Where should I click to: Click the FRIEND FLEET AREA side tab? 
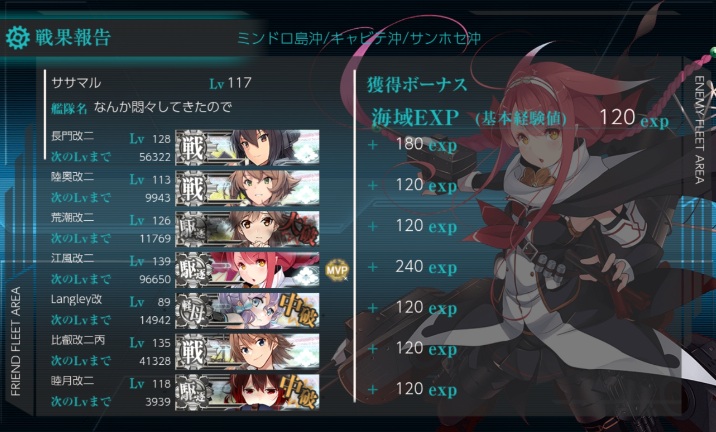pyautogui.click(x=16, y=341)
